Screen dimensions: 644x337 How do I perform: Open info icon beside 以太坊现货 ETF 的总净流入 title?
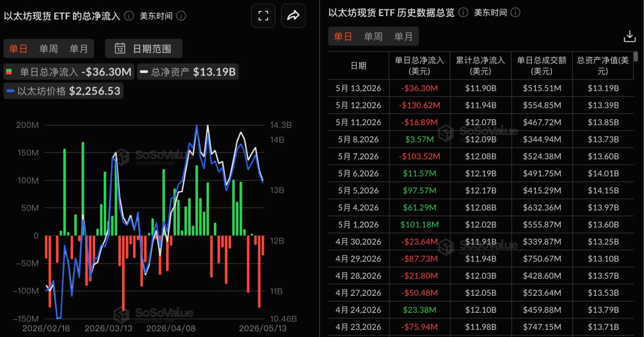129,16
